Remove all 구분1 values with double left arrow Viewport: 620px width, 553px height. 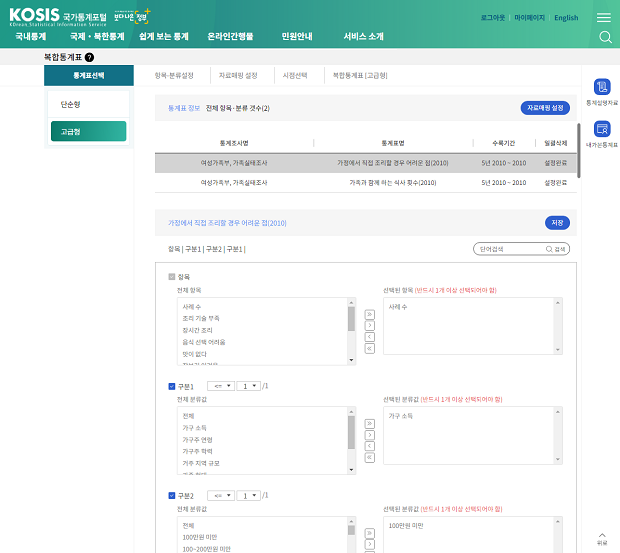click(x=369, y=458)
